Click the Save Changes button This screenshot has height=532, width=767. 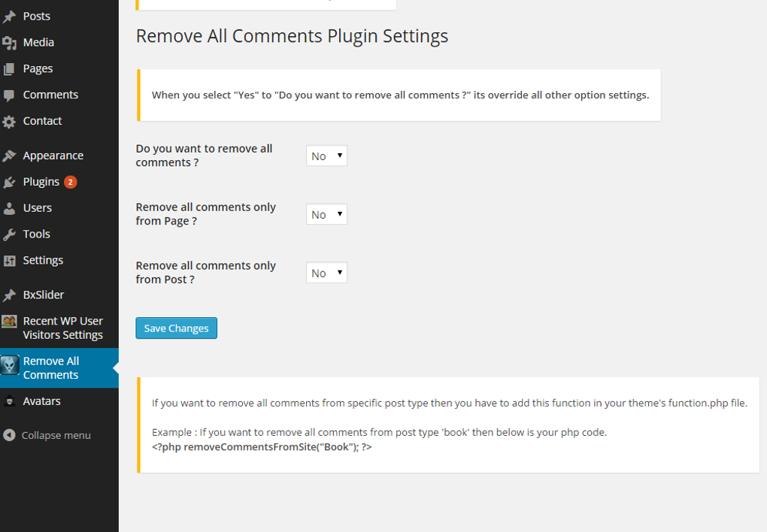point(176,328)
